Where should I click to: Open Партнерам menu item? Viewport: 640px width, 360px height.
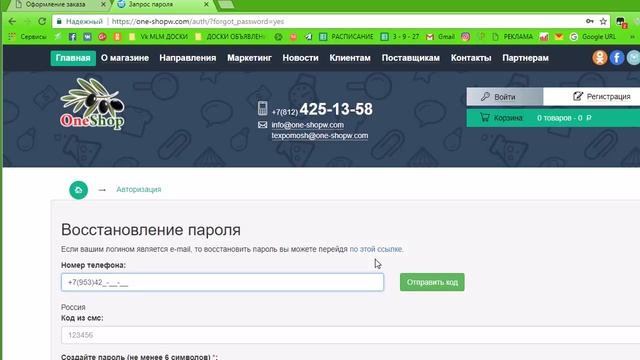pyautogui.click(x=525, y=58)
